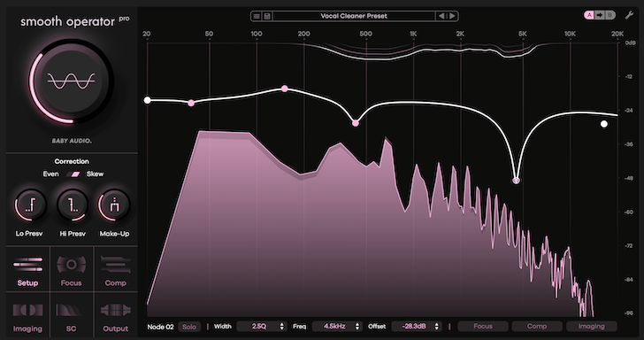Viewport: 644px width, 340px height.
Task: Click the Width 2.5Q value field
Action: coord(258,327)
